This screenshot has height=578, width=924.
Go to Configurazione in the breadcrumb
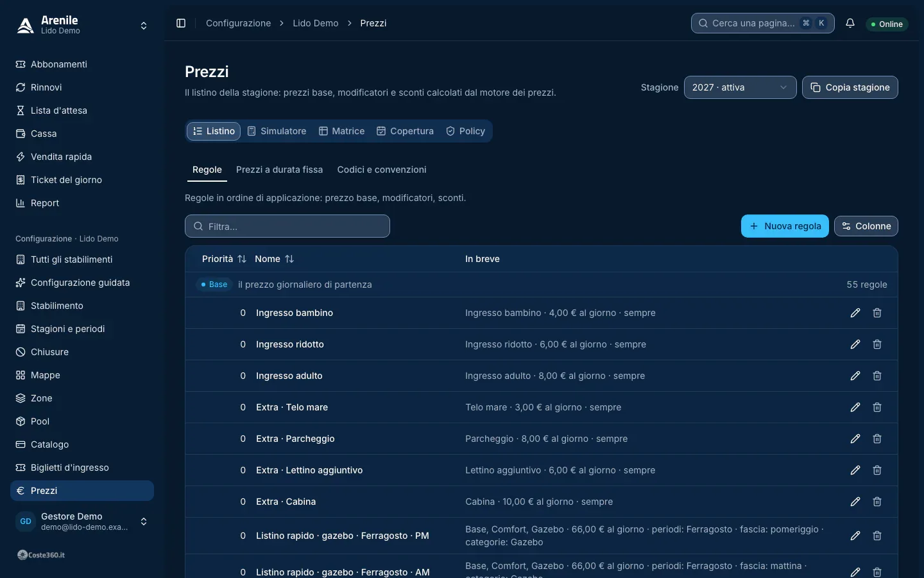coord(239,23)
